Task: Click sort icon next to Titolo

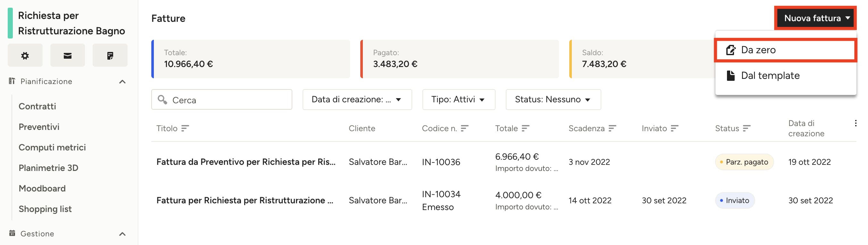Action: [x=185, y=128]
